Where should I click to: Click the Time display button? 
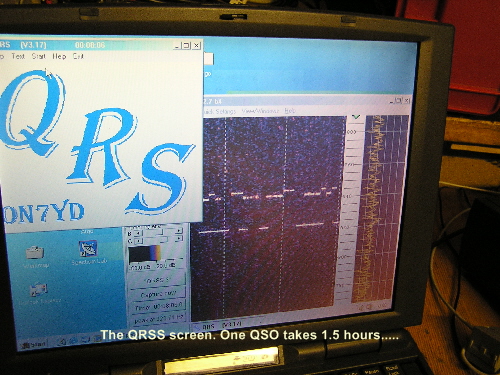tap(158, 306)
